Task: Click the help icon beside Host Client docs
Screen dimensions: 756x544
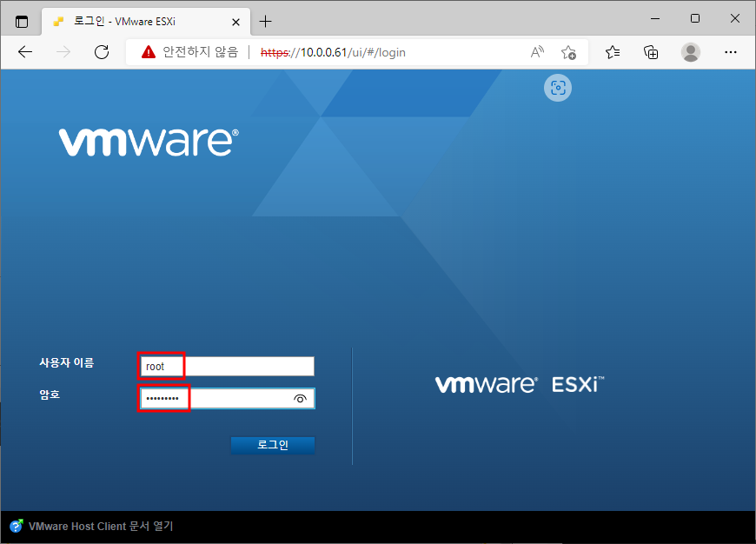Action: pos(17,526)
